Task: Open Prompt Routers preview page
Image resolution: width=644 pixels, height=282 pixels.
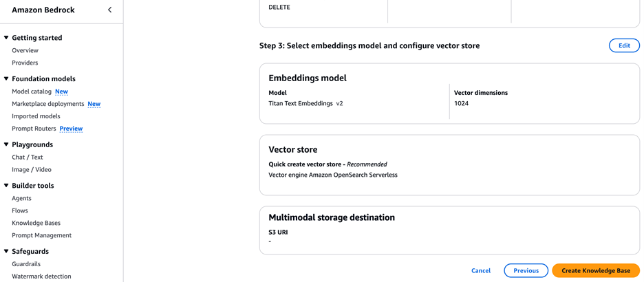Action: 34,129
